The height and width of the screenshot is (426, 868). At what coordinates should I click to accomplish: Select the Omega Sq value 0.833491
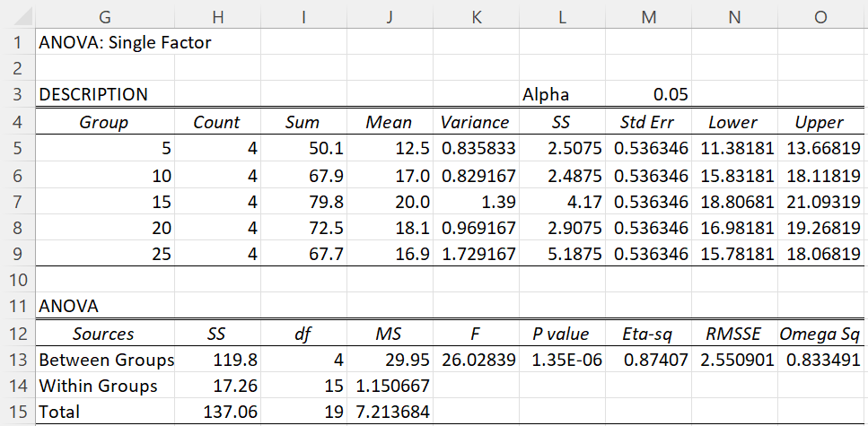pos(821,360)
